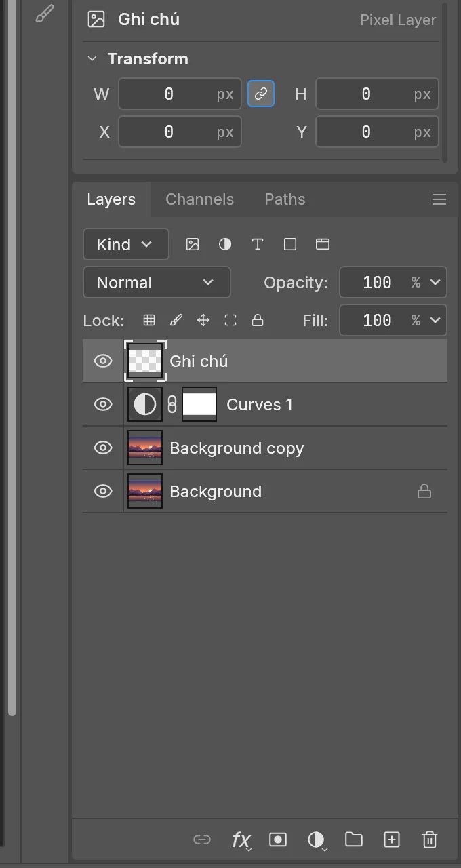The height and width of the screenshot is (868, 461).
Task: Click the Curves 1 adjustment icon
Action: 145,404
